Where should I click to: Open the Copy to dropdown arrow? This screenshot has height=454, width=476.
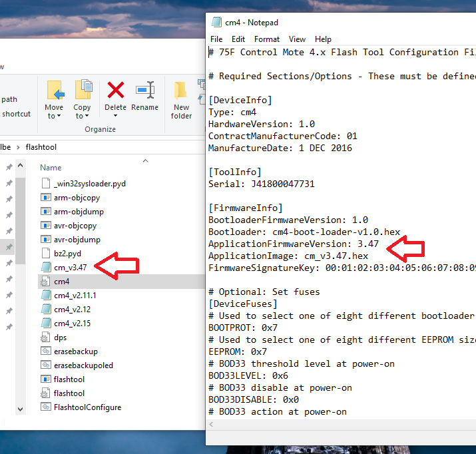coord(87,116)
